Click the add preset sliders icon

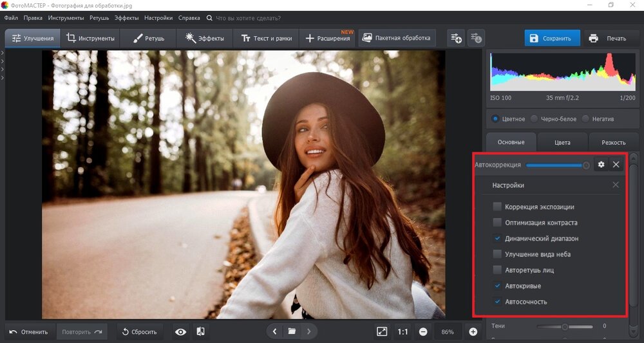[x=456, y=38]
